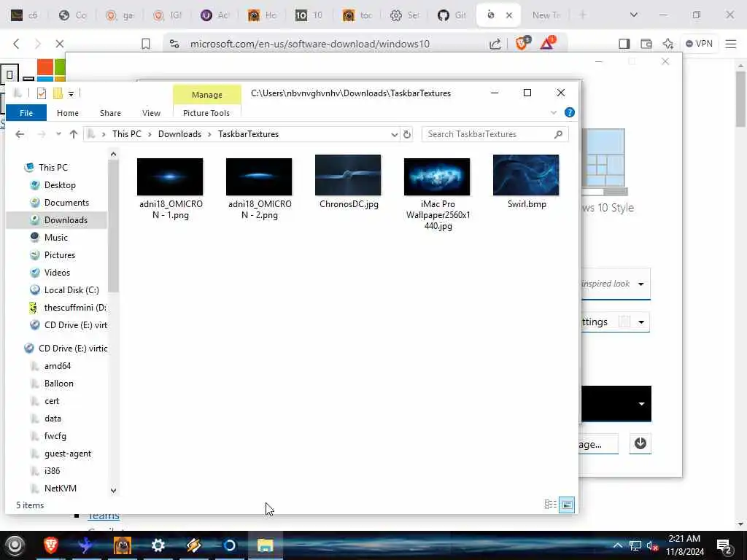
Task: Go up one folder level
Action: coord(74,134)
